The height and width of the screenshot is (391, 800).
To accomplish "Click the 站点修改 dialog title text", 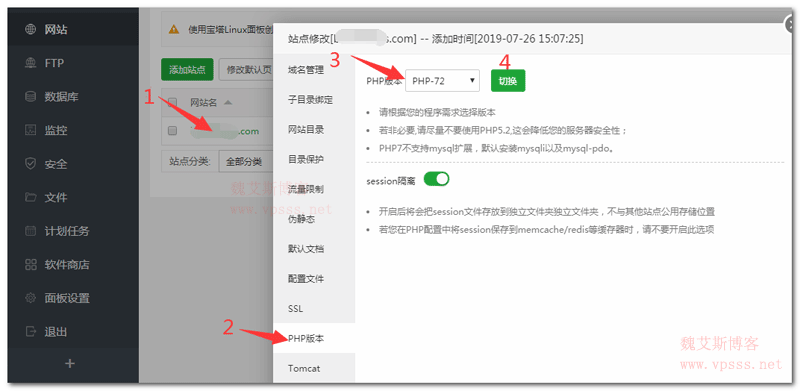I will [x=436, y=39].
